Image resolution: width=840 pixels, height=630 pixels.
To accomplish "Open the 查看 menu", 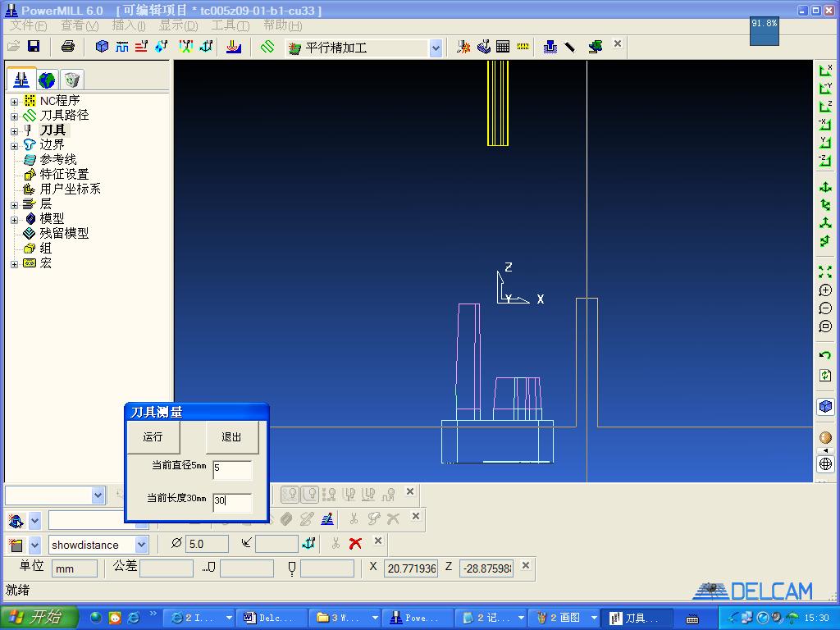I will click(x=80, y=25).
